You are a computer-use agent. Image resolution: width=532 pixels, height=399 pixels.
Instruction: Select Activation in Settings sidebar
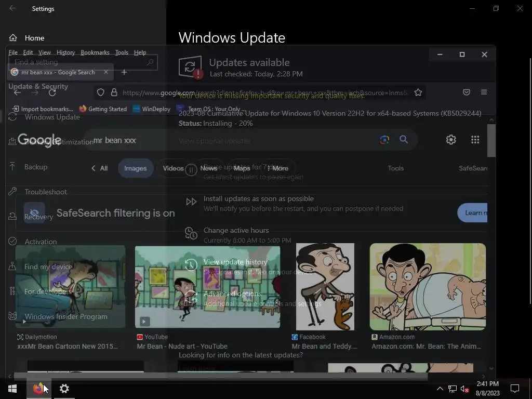[x=41, y=242]
